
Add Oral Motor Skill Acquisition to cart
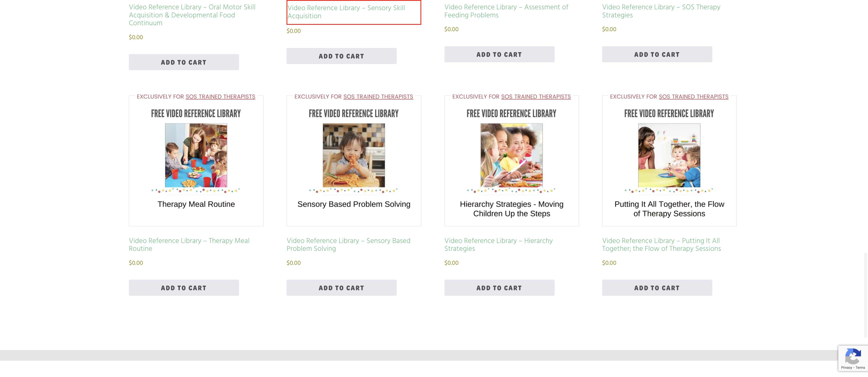tap(184, 62)
